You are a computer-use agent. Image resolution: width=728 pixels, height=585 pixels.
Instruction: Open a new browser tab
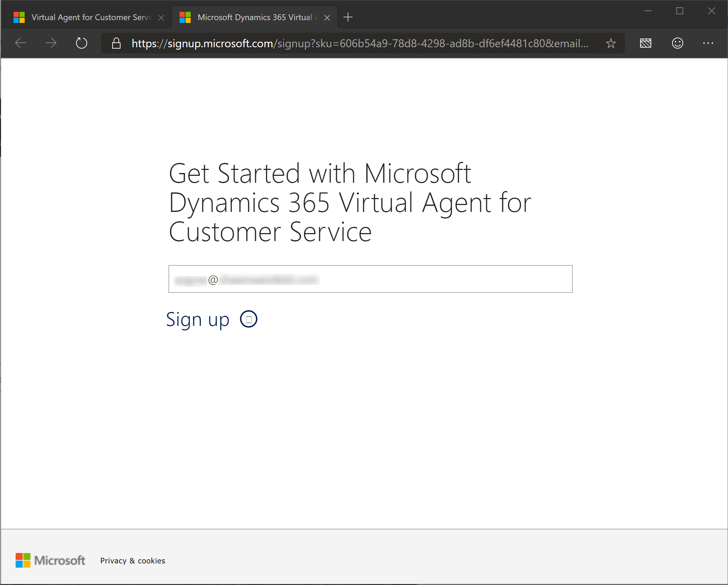tap(348, 17)
